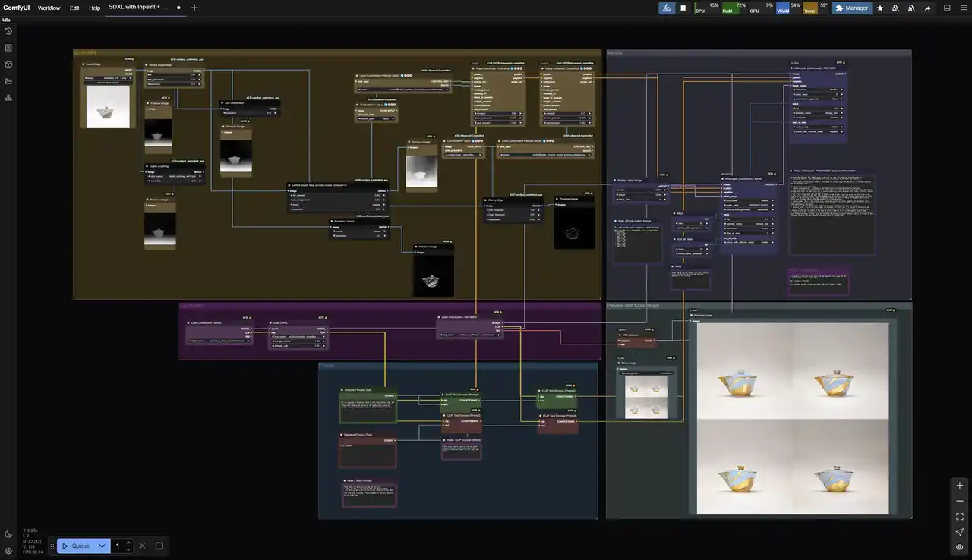Toggle link visibility eye icon
This screenshot has width=972, height=560.
point(960,547)
